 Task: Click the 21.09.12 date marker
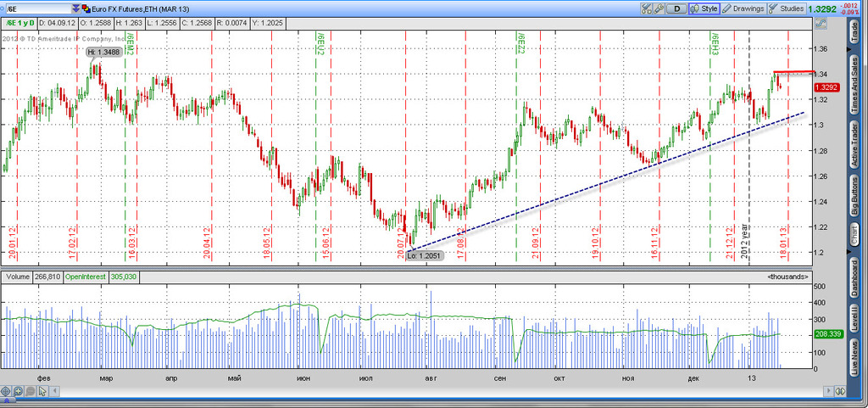(x=536, y=243)
